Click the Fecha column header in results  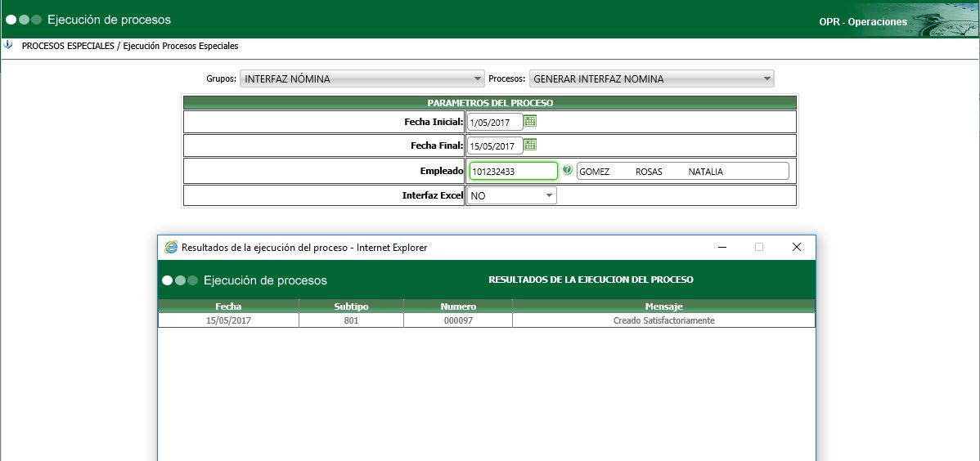point(228,306)
